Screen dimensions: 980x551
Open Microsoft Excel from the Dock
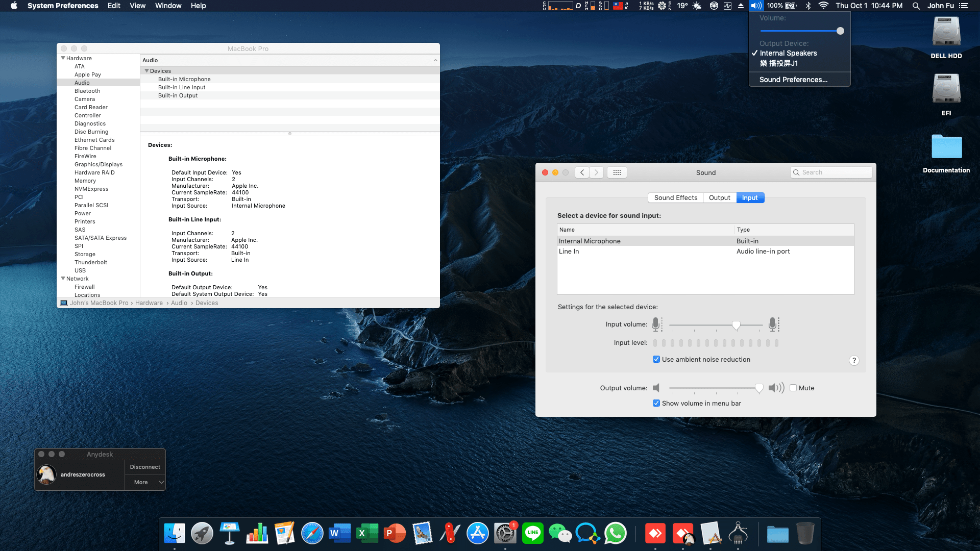point(367,533)
